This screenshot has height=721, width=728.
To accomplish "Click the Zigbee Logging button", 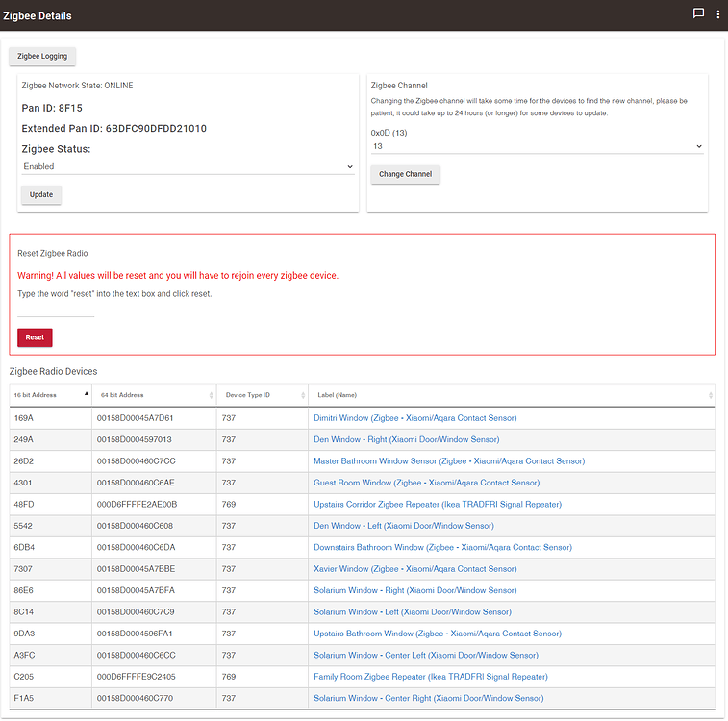I will coord(42,56).
